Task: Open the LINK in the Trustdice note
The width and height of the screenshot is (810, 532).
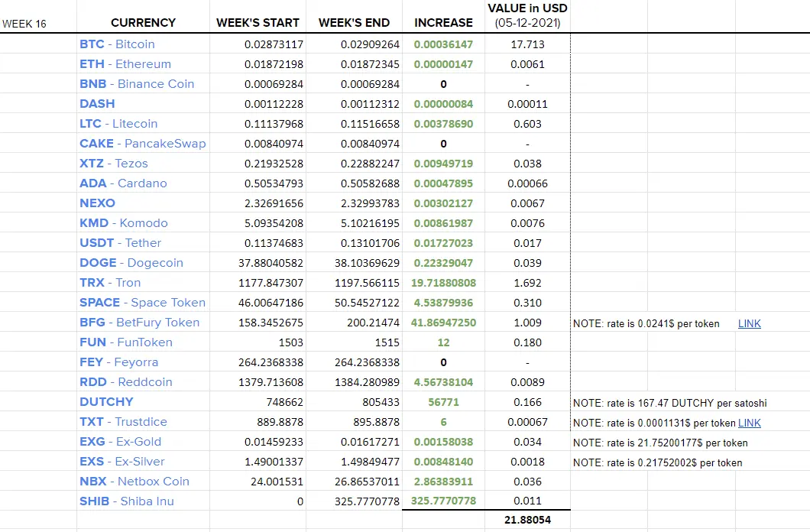Action: point(749,423)
